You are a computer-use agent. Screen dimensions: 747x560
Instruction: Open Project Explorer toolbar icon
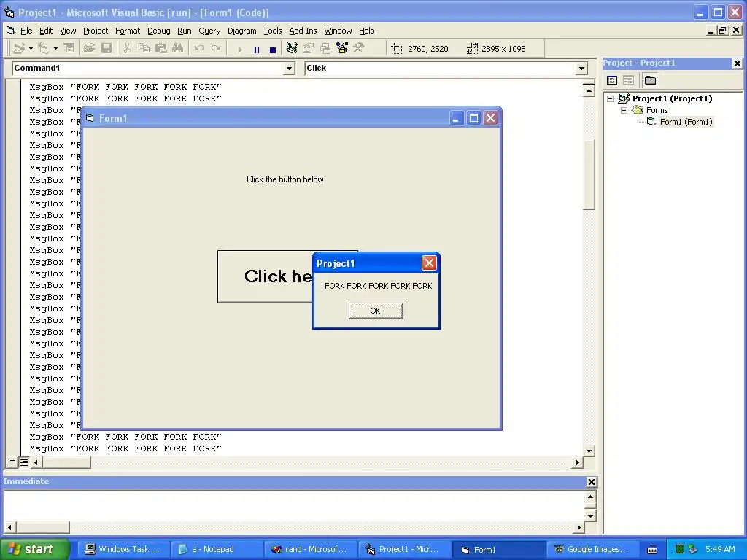click(x=292, y=48)
